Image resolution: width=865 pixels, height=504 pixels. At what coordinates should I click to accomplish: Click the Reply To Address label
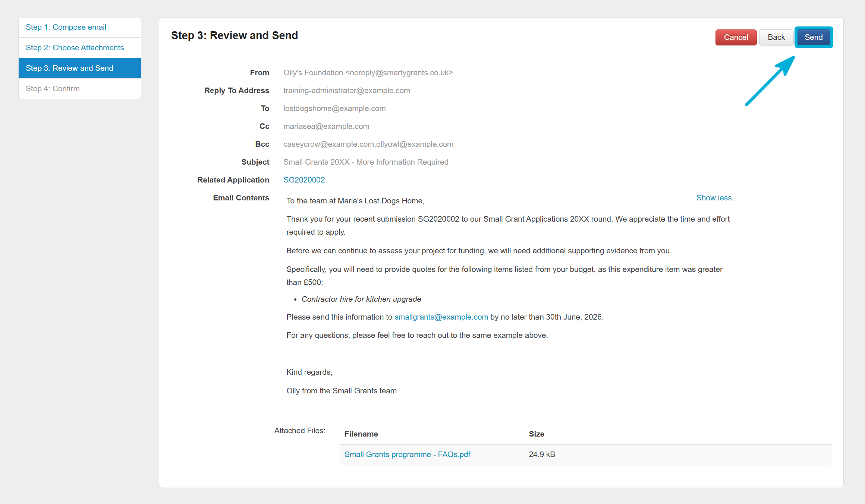click(236, 91)
